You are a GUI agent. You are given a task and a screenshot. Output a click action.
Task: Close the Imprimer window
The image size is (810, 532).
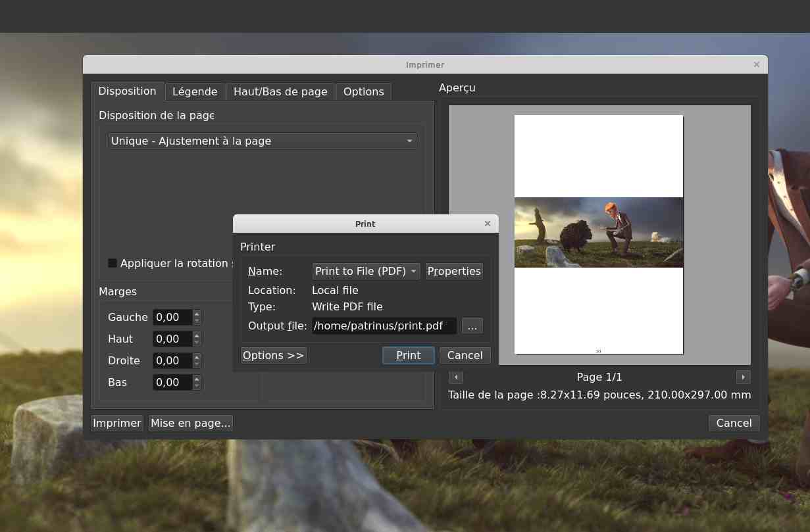pyautogui.click(x=757, y=64)
